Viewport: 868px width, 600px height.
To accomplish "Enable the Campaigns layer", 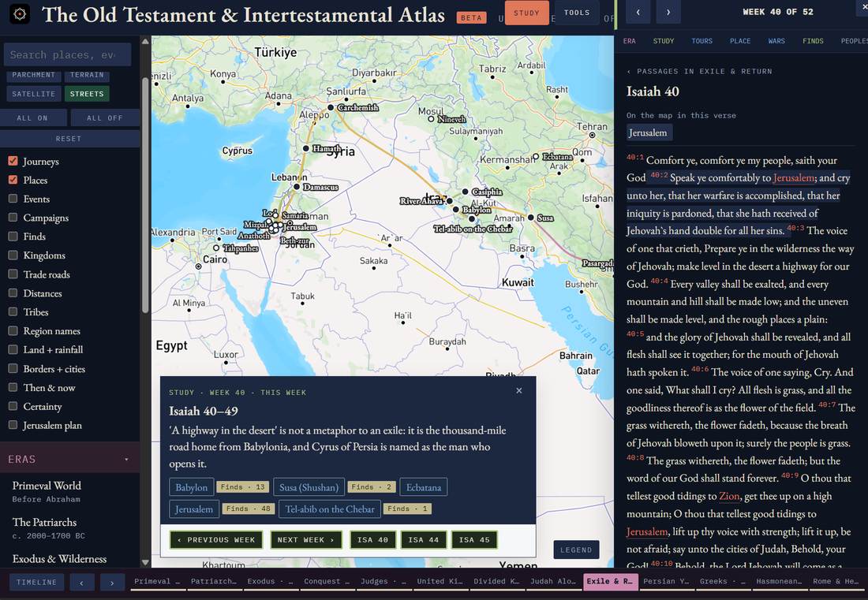I will [x=13, y=218].
